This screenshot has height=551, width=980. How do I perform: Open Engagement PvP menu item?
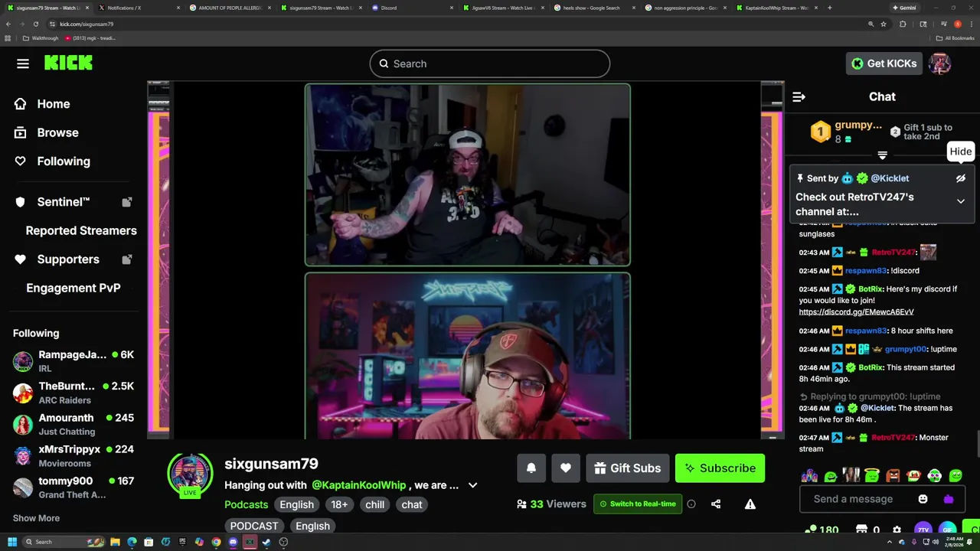(73, 288)
